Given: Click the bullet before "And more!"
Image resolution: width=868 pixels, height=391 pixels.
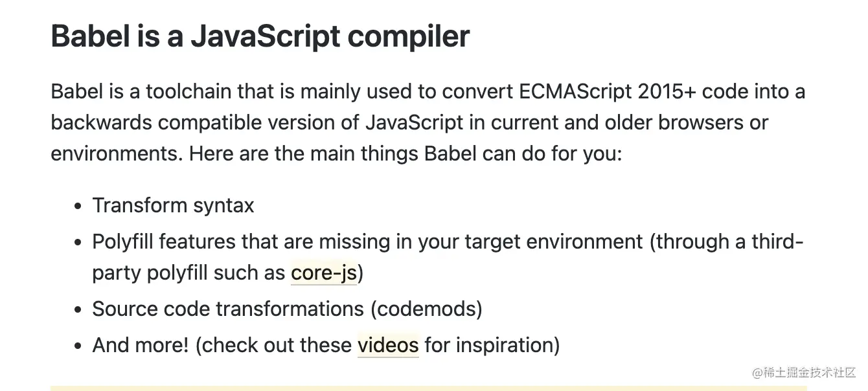Looking at the screenshot, I should point(78,346).
